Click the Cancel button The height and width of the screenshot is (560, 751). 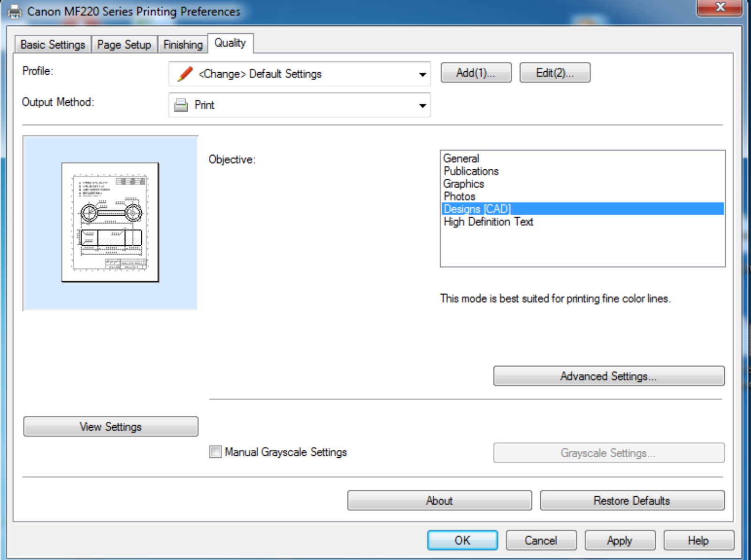(x=541, y=540)
